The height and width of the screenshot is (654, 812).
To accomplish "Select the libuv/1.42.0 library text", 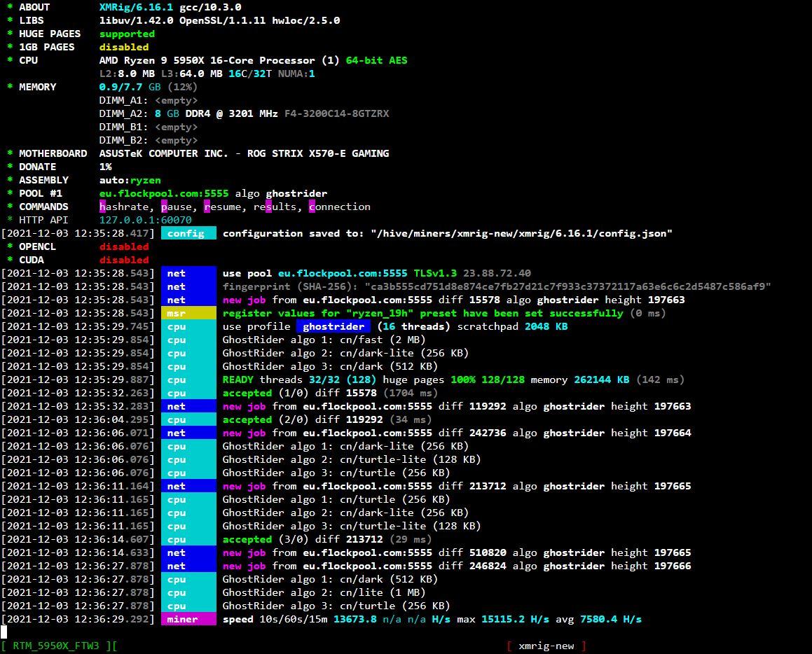I will 136,21.
